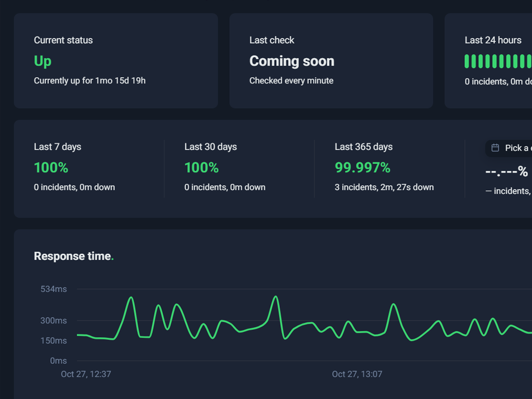Image resolution: width=532 pixels, height=399 pixels.
Task: Click the Oct 27, 13:07 axis label
Action: click(x=357, y=374)
